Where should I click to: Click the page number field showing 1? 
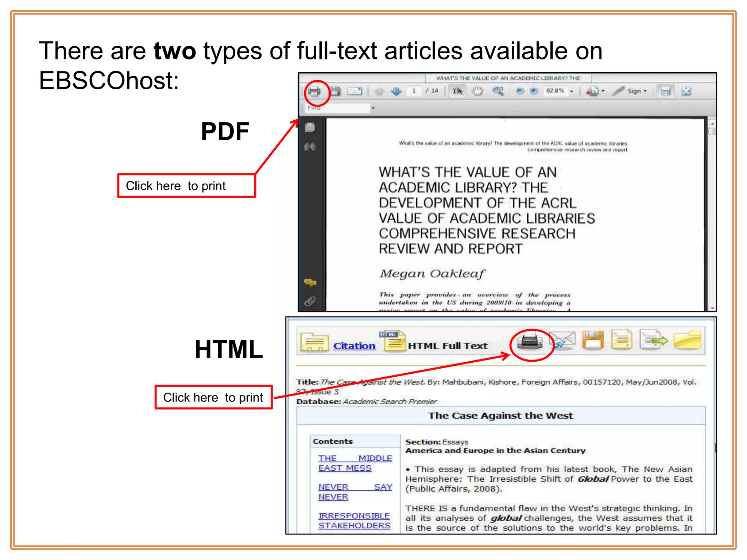[x=414, y=91]
